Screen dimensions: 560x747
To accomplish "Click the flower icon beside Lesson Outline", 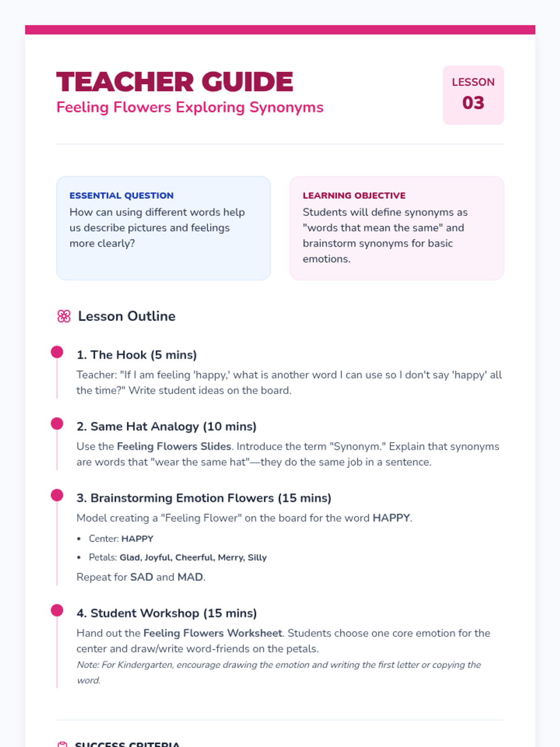I will (64, 317).
